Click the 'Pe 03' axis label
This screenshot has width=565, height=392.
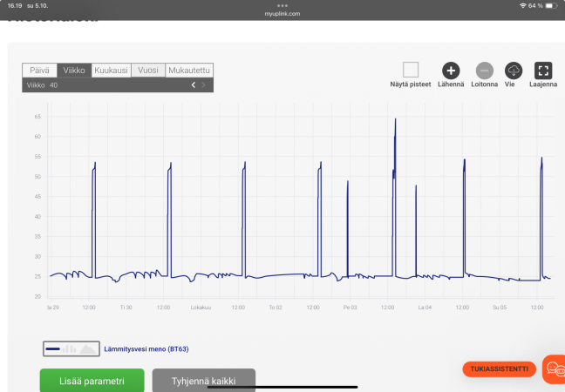tap(350, 308)
